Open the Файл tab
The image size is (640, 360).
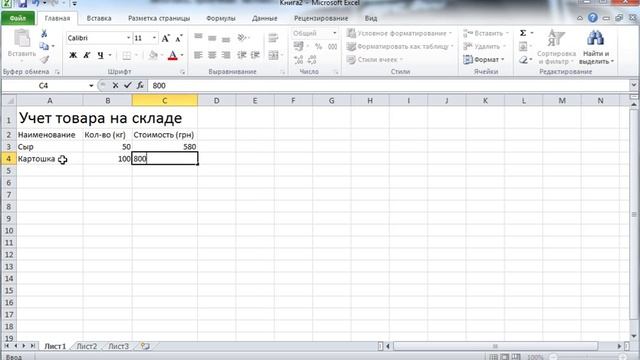pyautogui.click(x=18, y=18)
